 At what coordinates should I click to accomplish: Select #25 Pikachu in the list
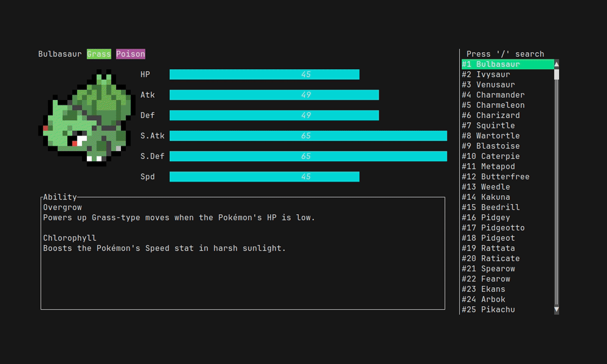coord(508,309)
